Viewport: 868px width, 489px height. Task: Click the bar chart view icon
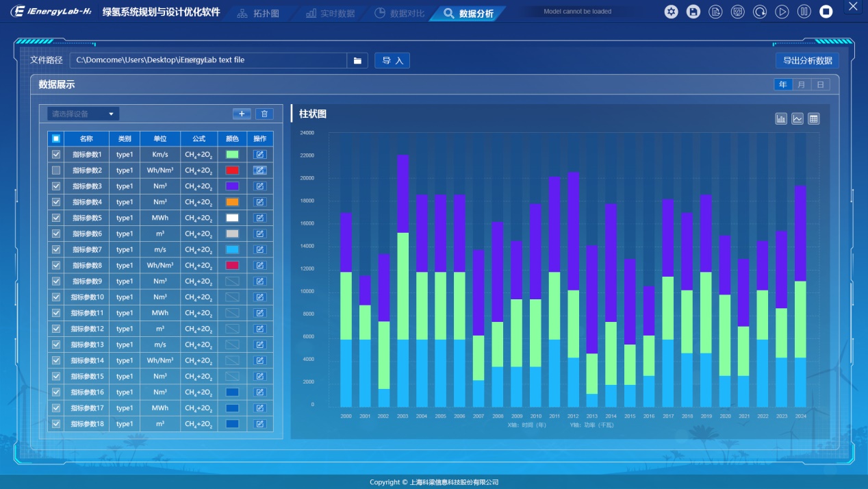point(781,118)
